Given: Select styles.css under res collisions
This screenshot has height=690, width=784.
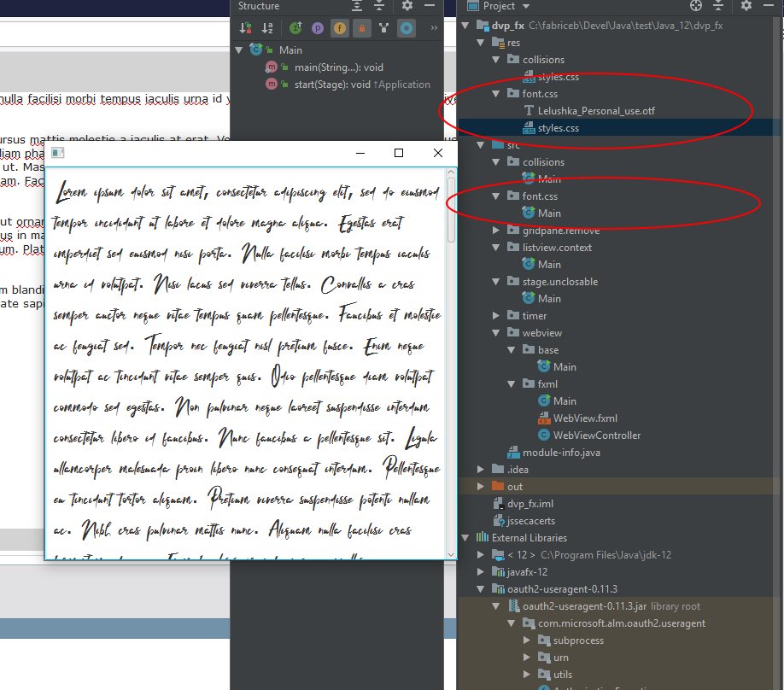Looking at the screenshot, I should pyautogui.click(x=558, y=77).
